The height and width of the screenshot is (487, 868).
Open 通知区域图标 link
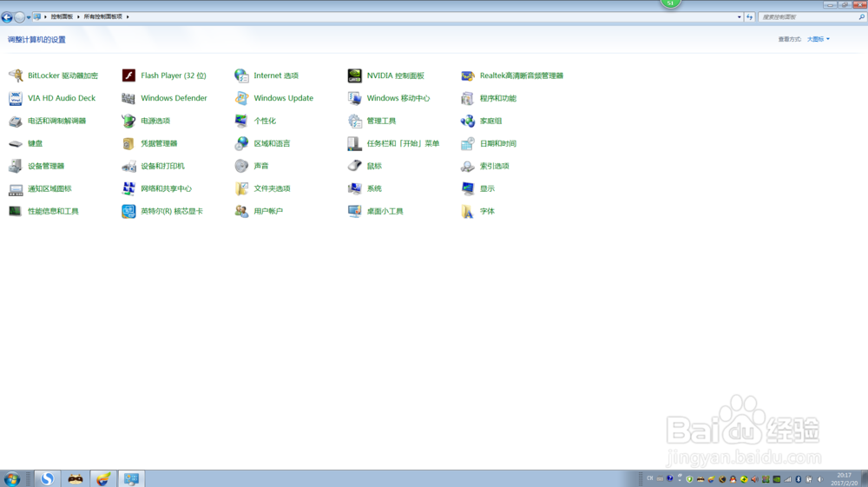click(x=49, y=188)
